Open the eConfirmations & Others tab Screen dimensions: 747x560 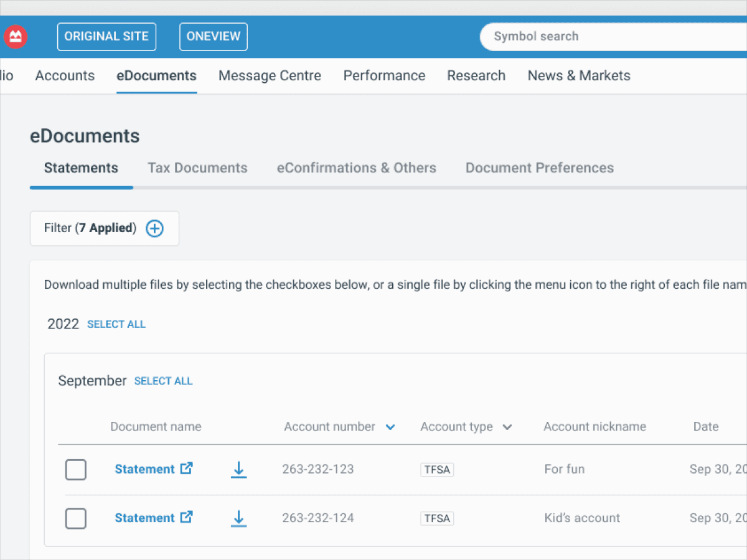(x=356, y=168)
